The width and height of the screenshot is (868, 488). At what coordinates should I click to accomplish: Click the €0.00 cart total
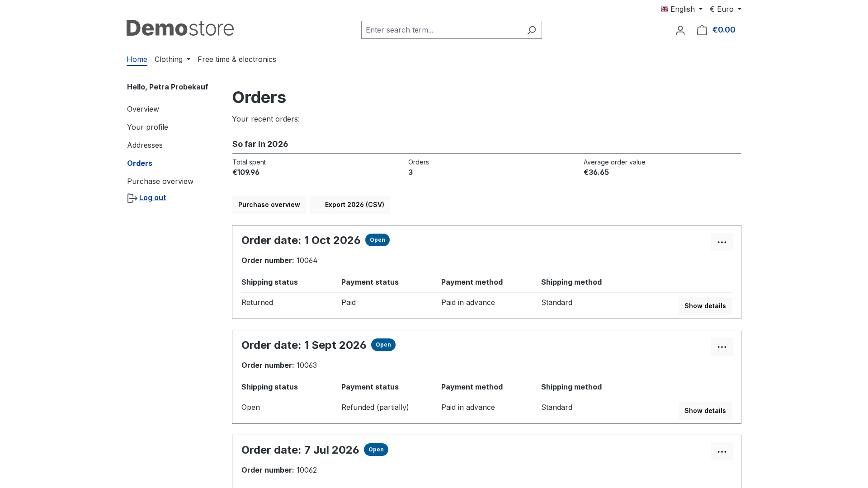click(724, 30)
